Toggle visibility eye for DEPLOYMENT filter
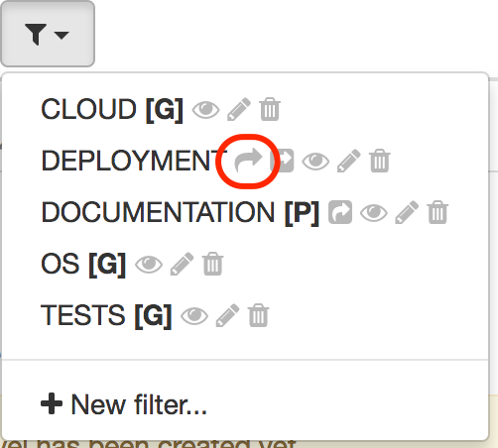 click(x=315, y=162)
